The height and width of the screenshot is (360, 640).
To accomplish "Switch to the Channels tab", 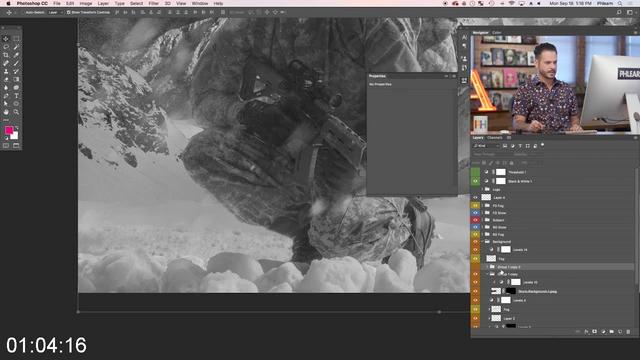I will pyautogui.click(x=495, y=138).
